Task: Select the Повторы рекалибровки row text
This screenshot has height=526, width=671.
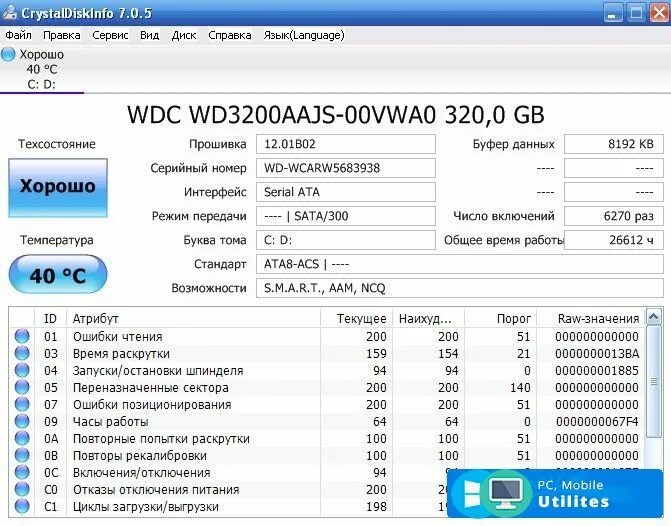Action: pos(140,456)
